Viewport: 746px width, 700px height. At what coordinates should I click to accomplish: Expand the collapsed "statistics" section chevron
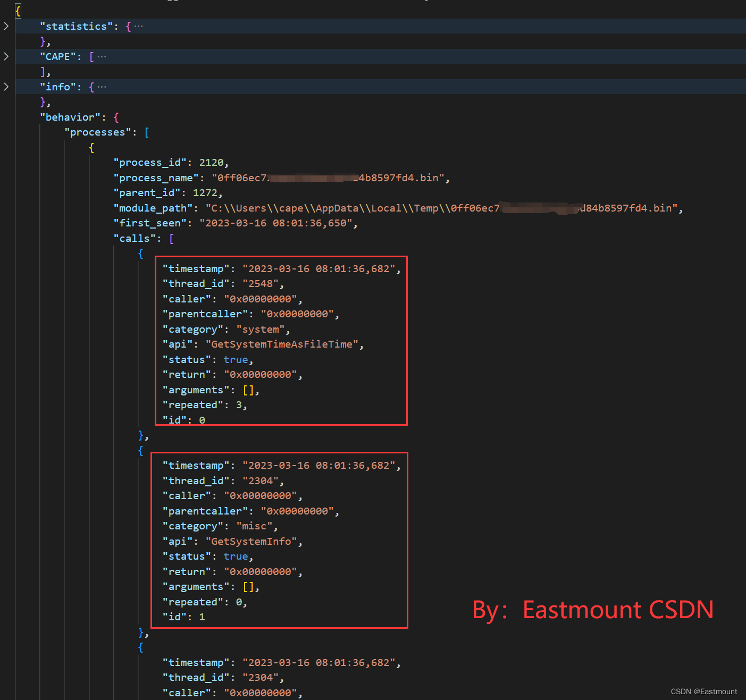coord(6,26)
